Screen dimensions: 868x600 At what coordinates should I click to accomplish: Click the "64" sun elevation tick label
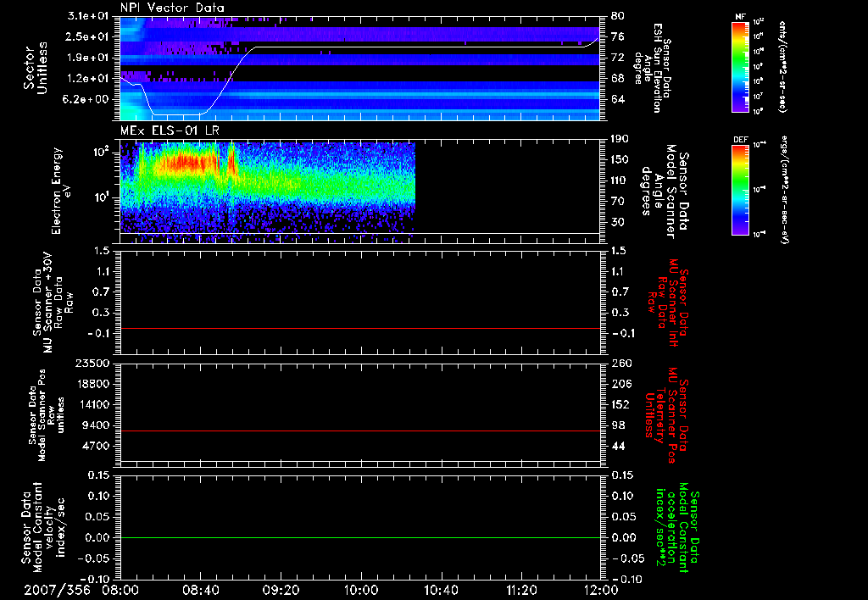(x=618, y=100)
